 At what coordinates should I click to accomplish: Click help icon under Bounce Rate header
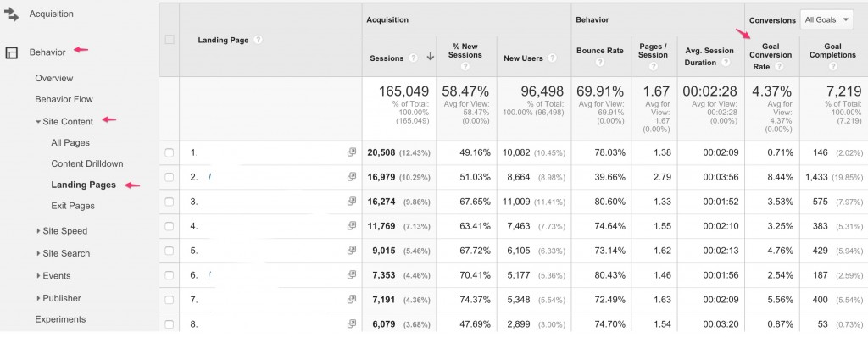click(599, 63)
